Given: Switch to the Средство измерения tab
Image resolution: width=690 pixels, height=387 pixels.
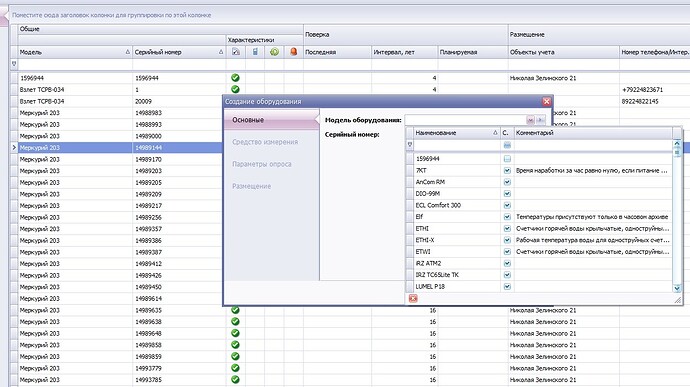Looking at the screenshot, I should click(265, 142).
